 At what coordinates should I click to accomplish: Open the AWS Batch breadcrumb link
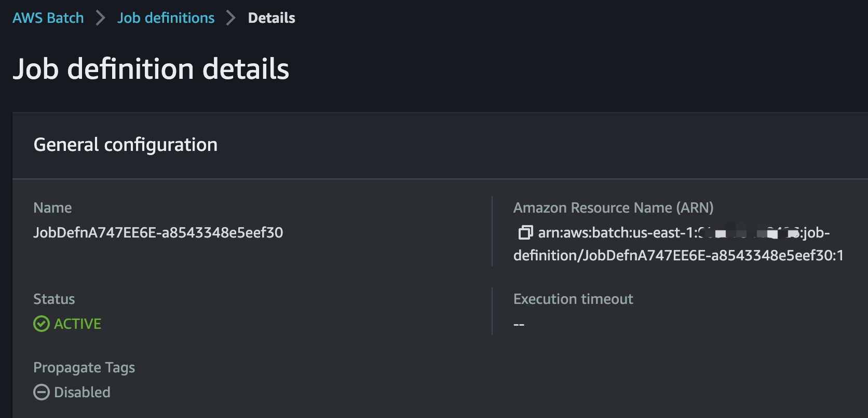click(48, 18)
